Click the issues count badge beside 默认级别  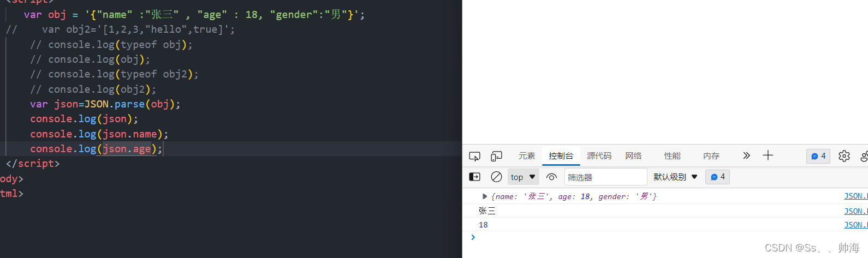[717, 177]
